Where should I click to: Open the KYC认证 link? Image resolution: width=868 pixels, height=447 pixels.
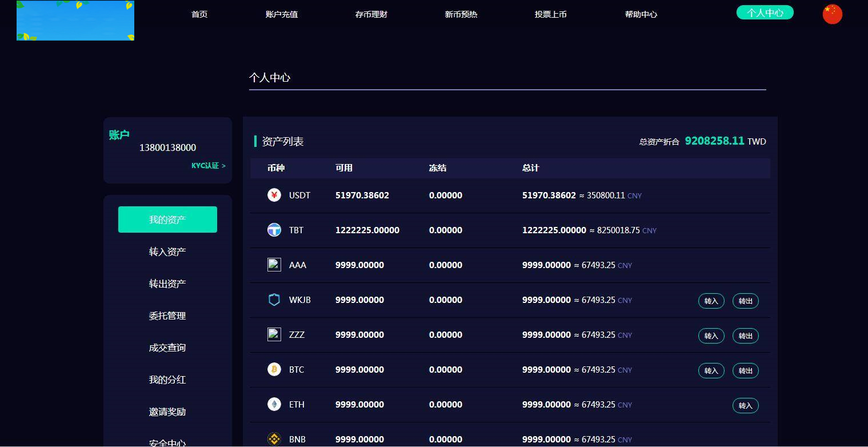(208, 166)
